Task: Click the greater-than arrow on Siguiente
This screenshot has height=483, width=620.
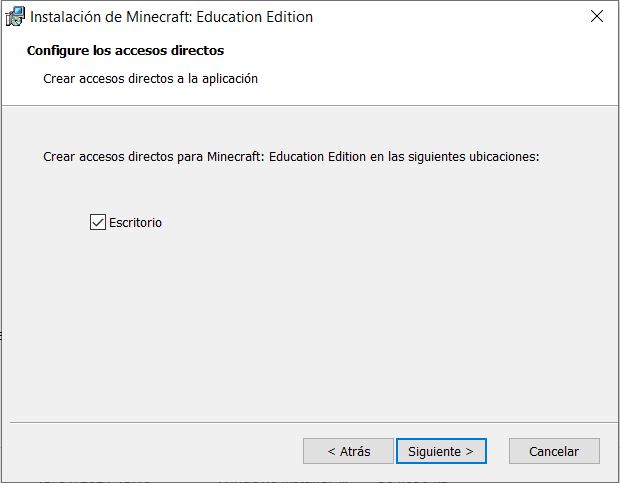Action: tap(469, 451)
